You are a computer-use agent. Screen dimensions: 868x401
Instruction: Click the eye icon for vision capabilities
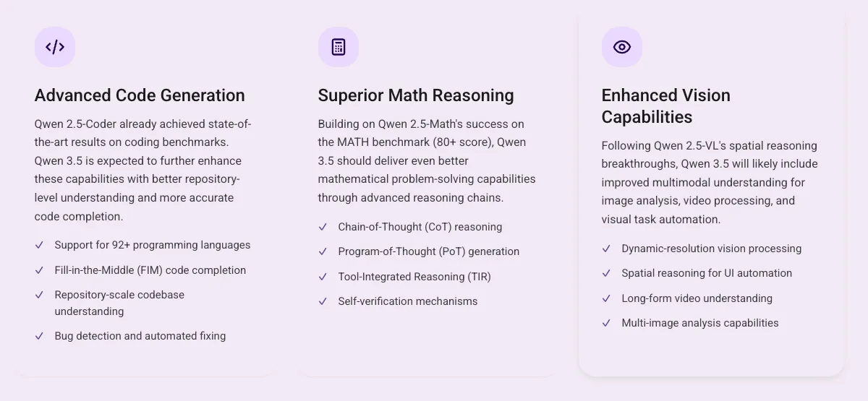tap(622, 47)
